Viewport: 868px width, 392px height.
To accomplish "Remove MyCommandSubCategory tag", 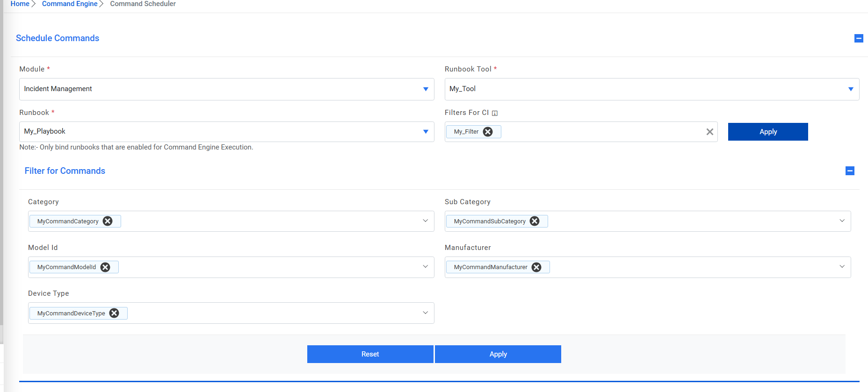I will click(x=535, y=221).
